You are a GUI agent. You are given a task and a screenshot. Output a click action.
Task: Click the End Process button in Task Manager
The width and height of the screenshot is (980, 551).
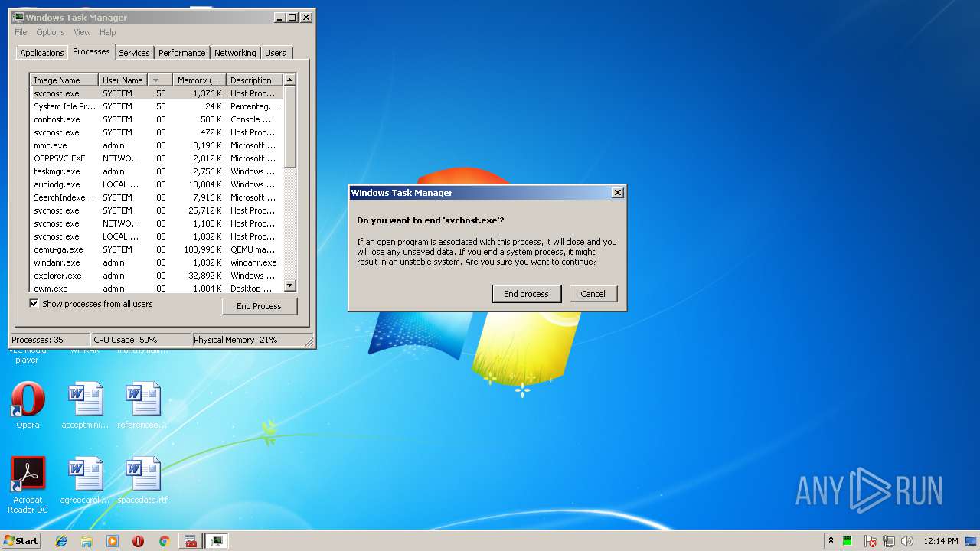259,306
